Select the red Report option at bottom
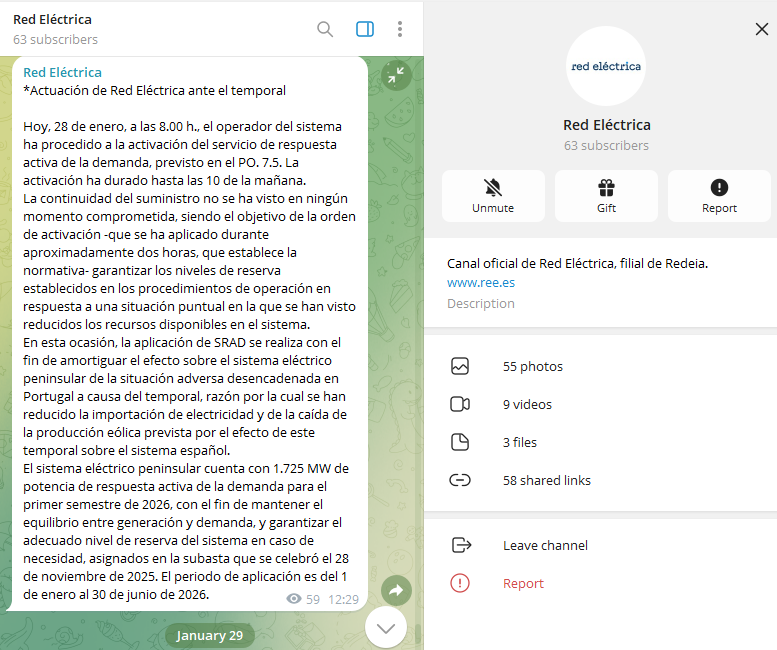Image resolution: width=777 pixels, height=650 pixels. pos(523,584)
